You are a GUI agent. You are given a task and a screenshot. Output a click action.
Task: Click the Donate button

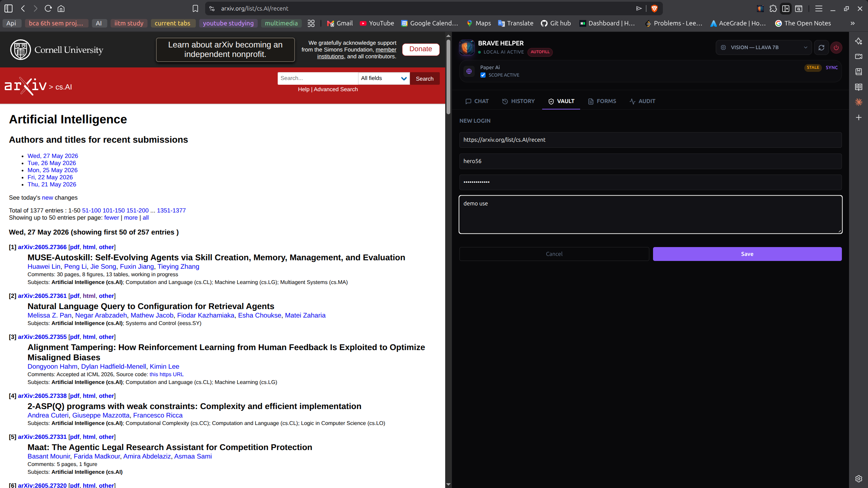[x=421, y=49]
